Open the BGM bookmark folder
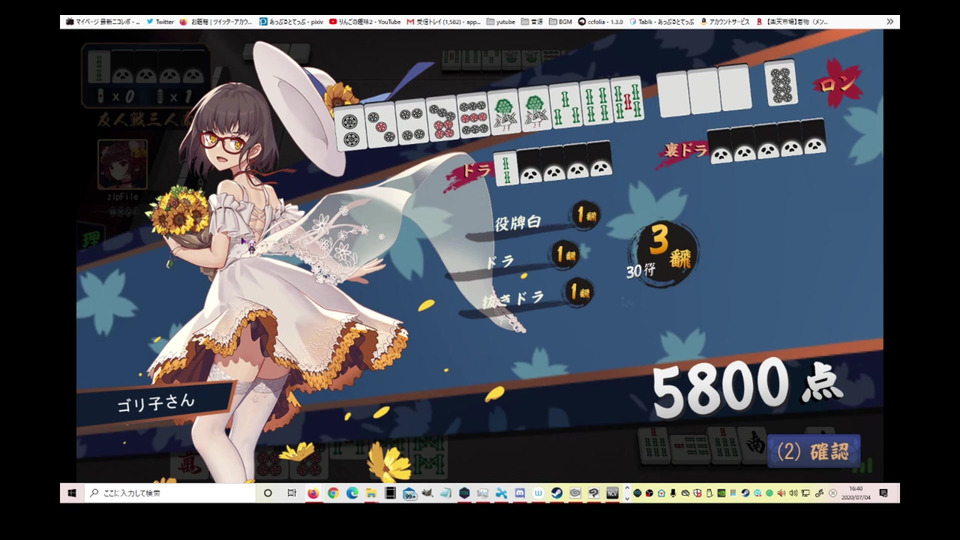This screenshot has width=960, height=540. 560,21
